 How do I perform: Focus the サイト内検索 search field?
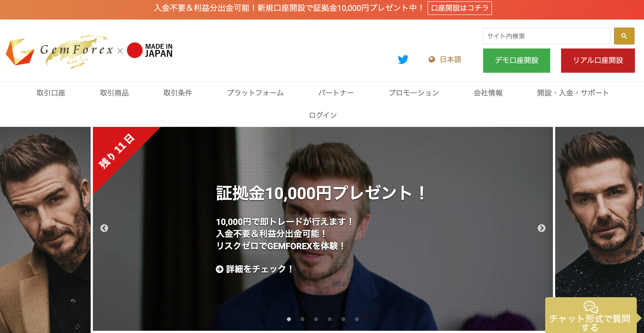(547, 36)
